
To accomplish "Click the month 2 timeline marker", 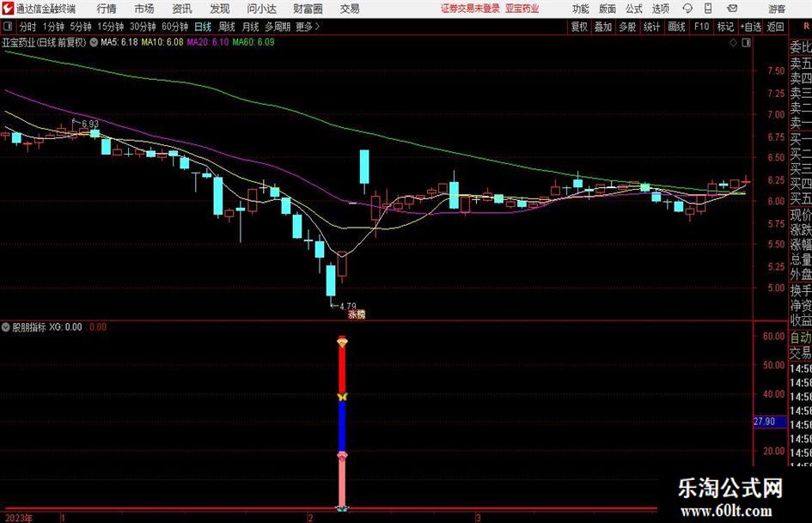I will [x=310, y=518].
